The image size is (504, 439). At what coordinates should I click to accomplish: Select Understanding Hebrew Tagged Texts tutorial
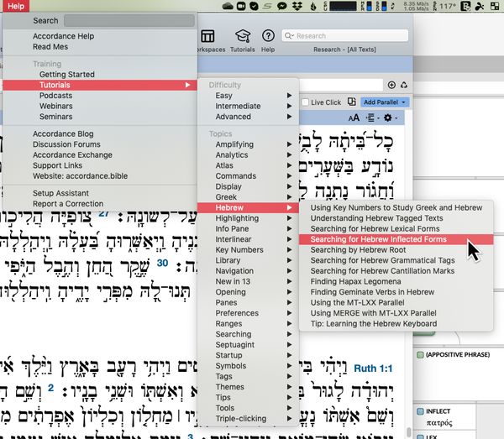click(396, 218)
